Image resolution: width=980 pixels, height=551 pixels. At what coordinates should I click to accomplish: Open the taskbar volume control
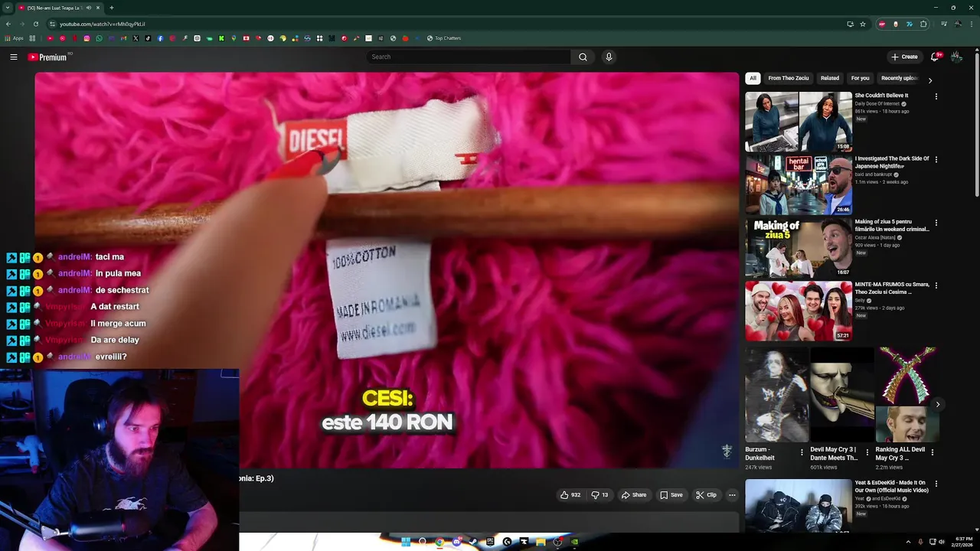tap(941, 542)
